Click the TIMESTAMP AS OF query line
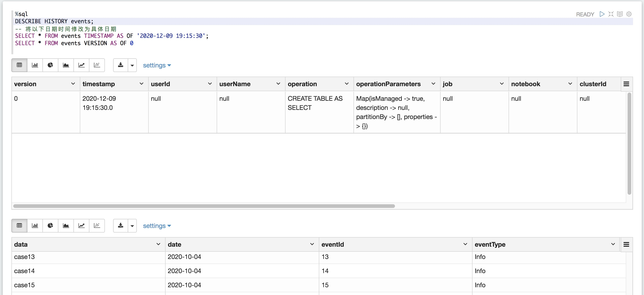This screenshot has height=295, width=644. pyautogui.click(x=112, y=36)
